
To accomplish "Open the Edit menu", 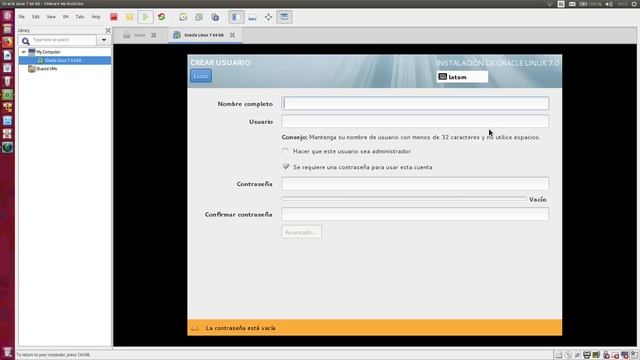I will tap(36, 17).
